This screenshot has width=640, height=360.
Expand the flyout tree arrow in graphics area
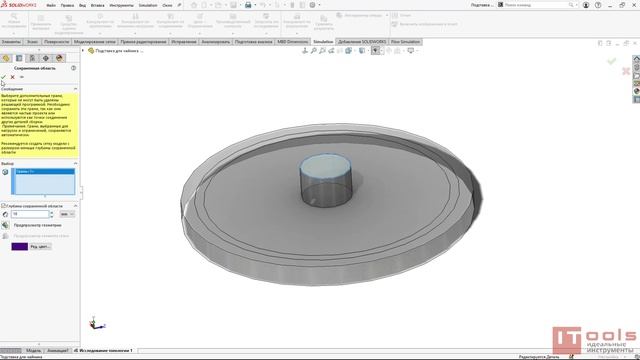tap(83, 51)
